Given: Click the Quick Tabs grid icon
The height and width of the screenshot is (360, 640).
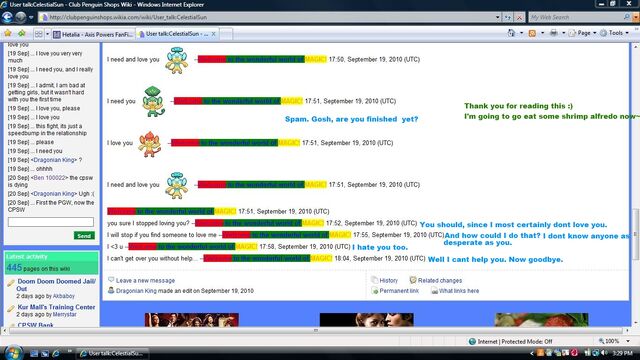Looking at the screenshot, I should (38, 34).
